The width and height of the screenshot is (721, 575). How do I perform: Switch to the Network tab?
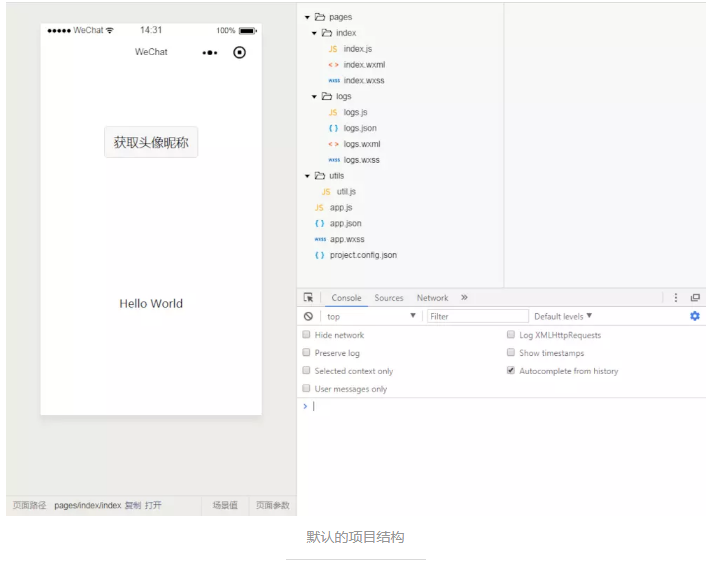tap(432, 298)
